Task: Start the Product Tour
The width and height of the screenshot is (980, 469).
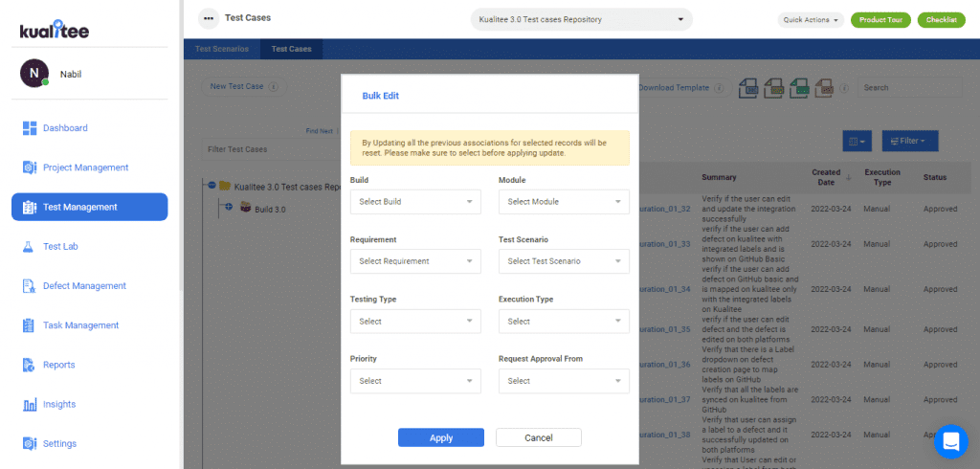Action: tap(880, 20)
